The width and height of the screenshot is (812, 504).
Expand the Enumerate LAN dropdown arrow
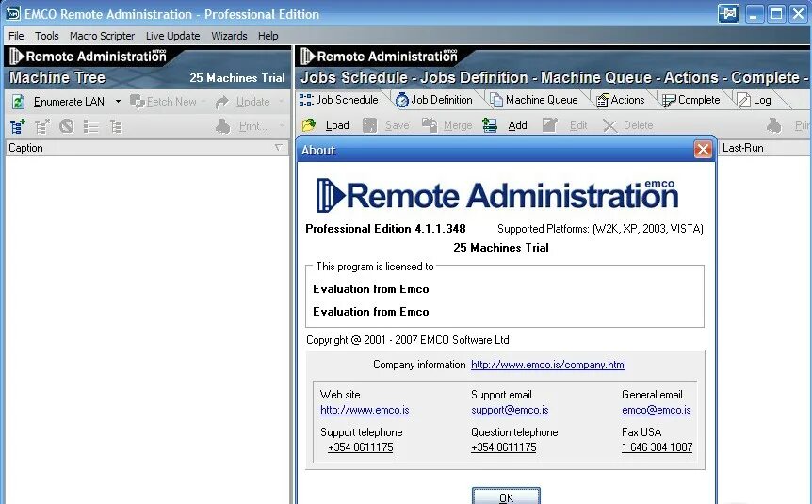point(118,102)
